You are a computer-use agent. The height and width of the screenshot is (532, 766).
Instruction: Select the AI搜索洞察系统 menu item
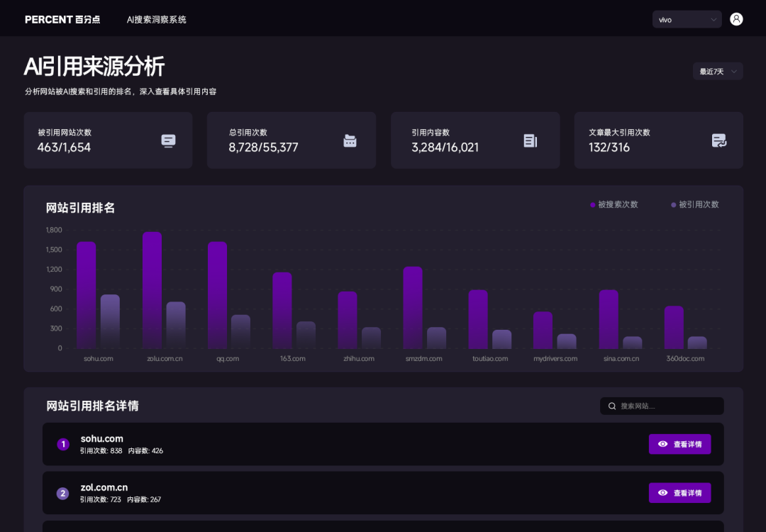[155, 19]
